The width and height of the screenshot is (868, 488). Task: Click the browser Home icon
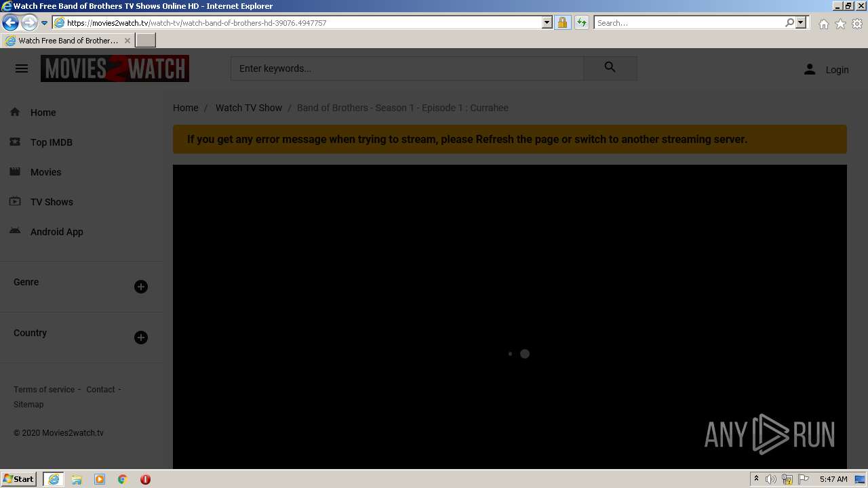823,24
